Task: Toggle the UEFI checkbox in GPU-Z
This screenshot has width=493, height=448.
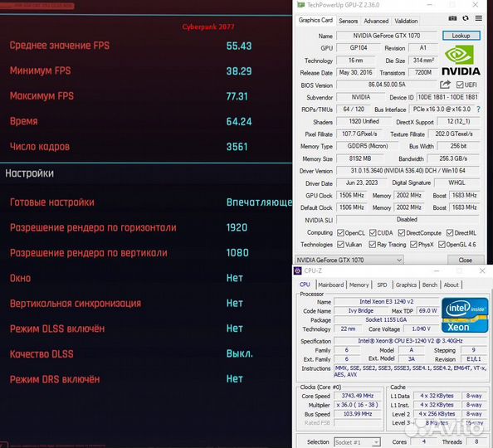Action: pyautogui.click(x=460, y=85)
